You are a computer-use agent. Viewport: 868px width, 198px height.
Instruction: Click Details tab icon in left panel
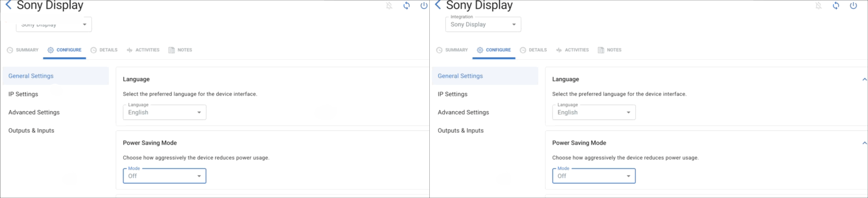point(94,50)
